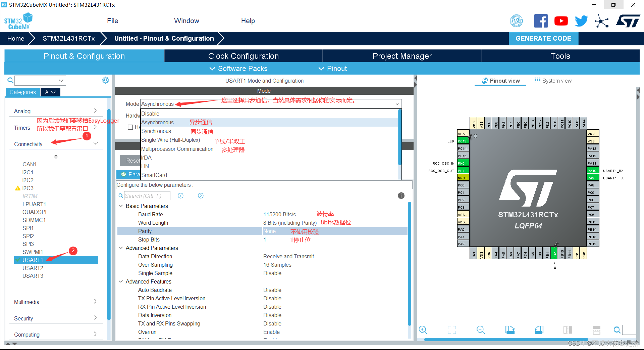Viewport: 644px width, 350px height.
Task: Click the I2C3 warning triangle icon
Action: [18, 188]
